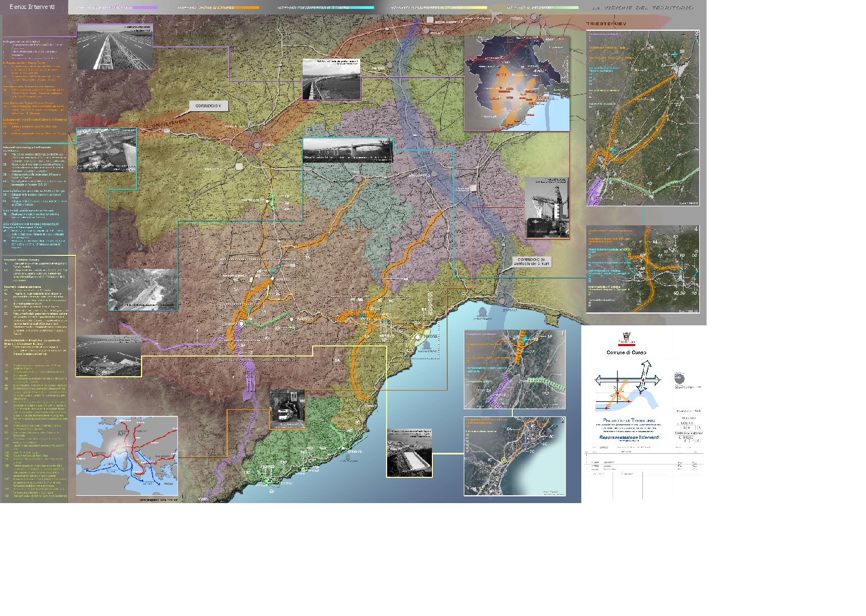Click the port icon offshore from Savona

[x=427, y=346]
